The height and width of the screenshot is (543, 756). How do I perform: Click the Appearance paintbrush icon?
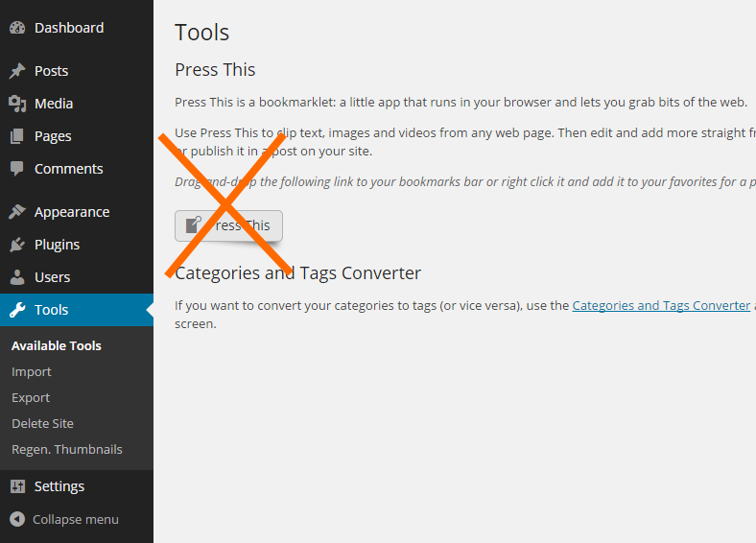click(x=17, y=212)
